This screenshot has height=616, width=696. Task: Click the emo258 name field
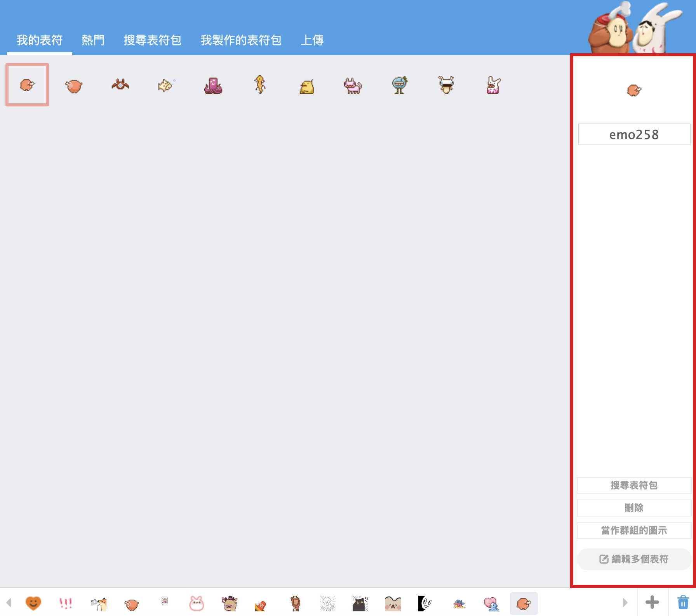(634, 134)
